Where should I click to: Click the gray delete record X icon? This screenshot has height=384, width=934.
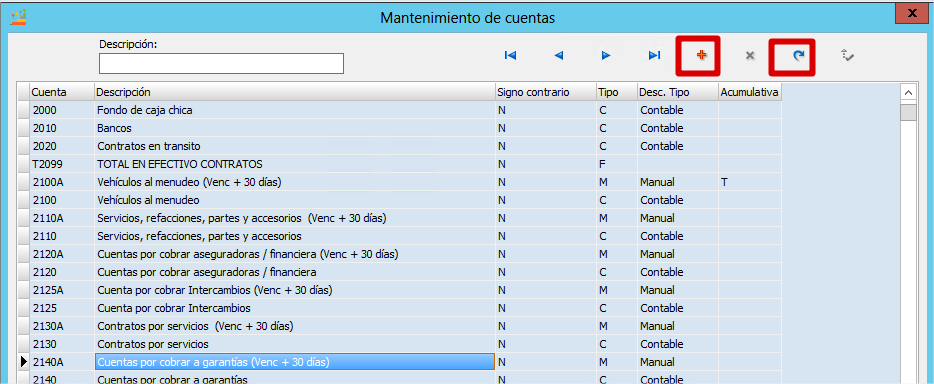(x=750, y=55)
